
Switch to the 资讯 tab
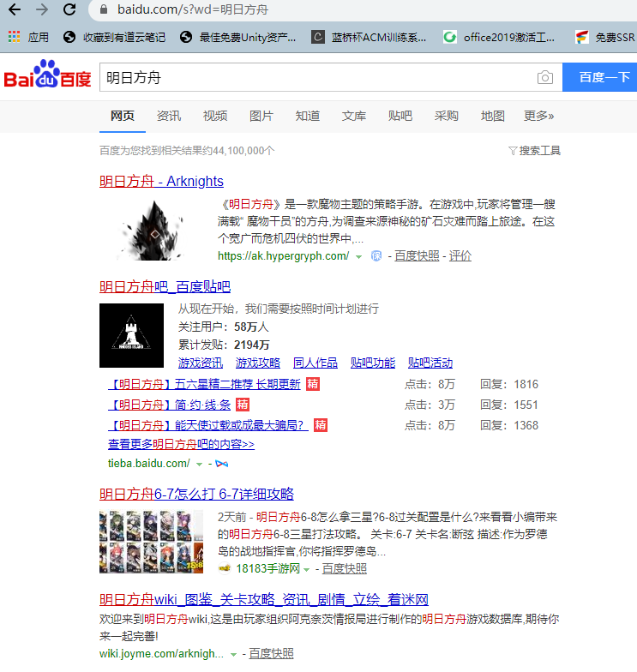point(168,116)
